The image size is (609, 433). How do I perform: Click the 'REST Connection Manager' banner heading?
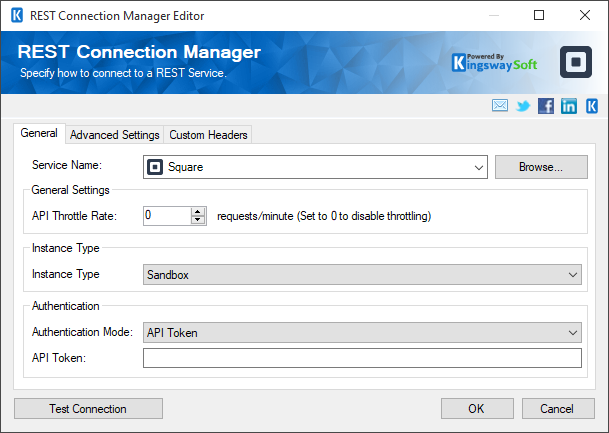(x=139, y=52)
